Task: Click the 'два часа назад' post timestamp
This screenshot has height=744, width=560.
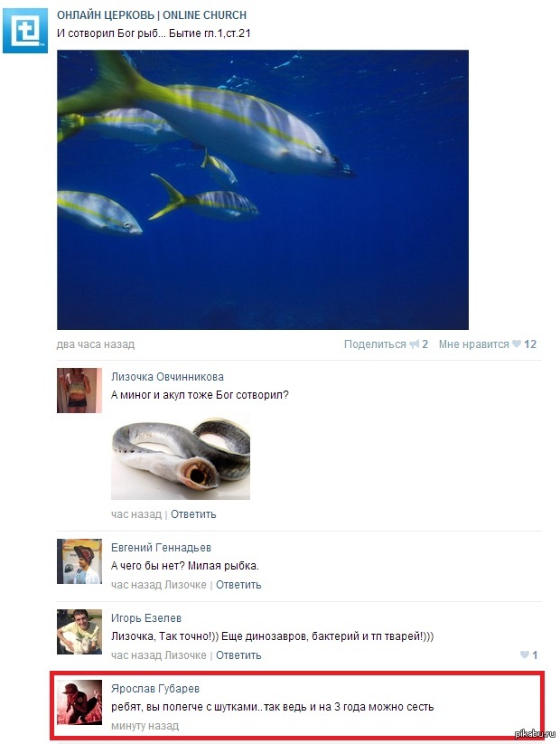Action: point(96,344)
